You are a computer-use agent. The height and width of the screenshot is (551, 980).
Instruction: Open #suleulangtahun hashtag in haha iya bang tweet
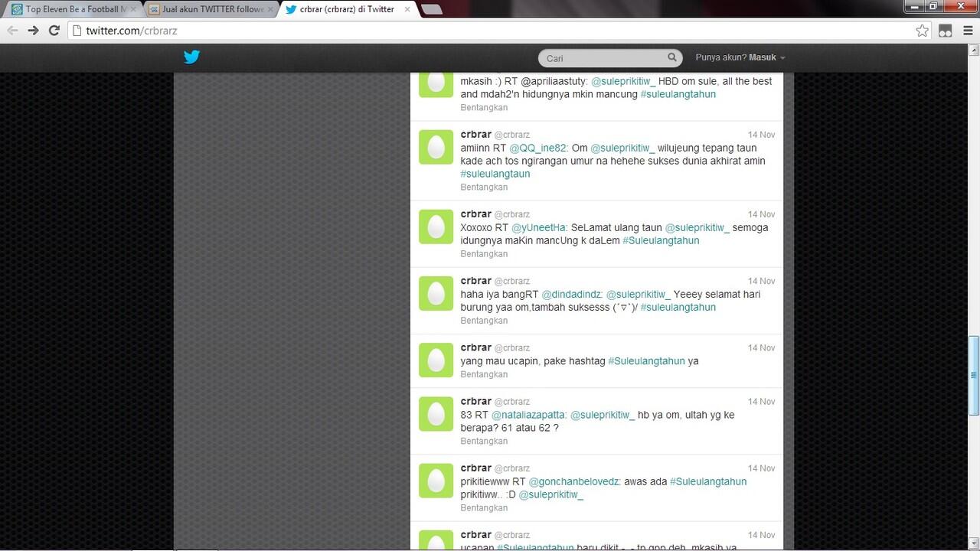pyautogui.click(x=678, y=307)
